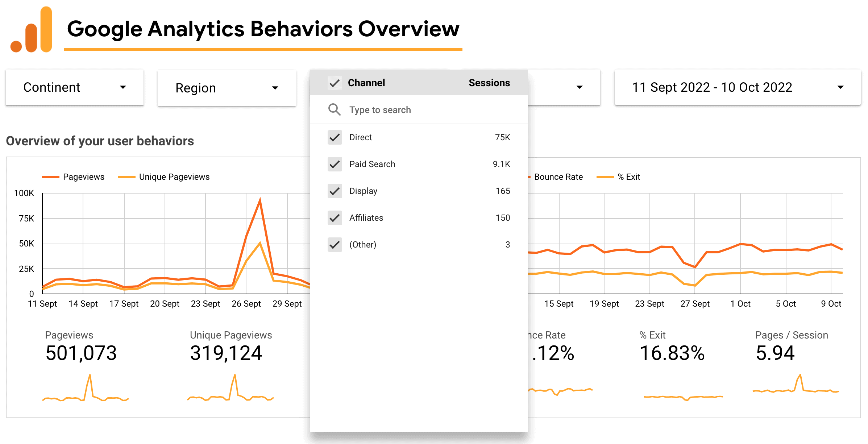Viewport: 868px width, 444px height.
Task: Uncheck the Paid Search checkbox
Action: click(x=335, y=164)
